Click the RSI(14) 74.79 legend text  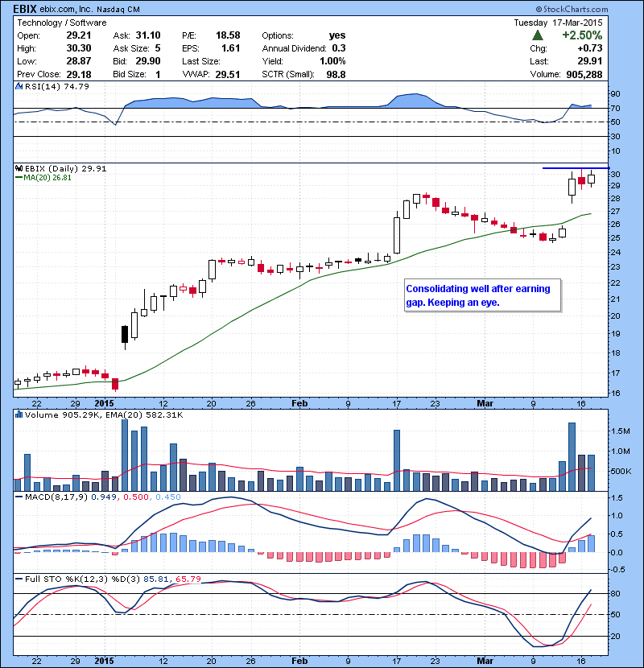coord(57,86)
